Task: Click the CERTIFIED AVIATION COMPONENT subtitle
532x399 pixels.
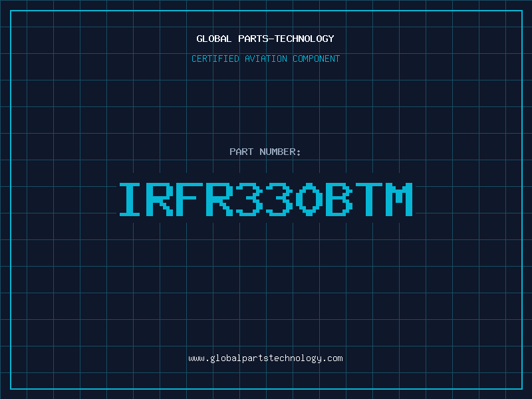Action: point(265,59)
